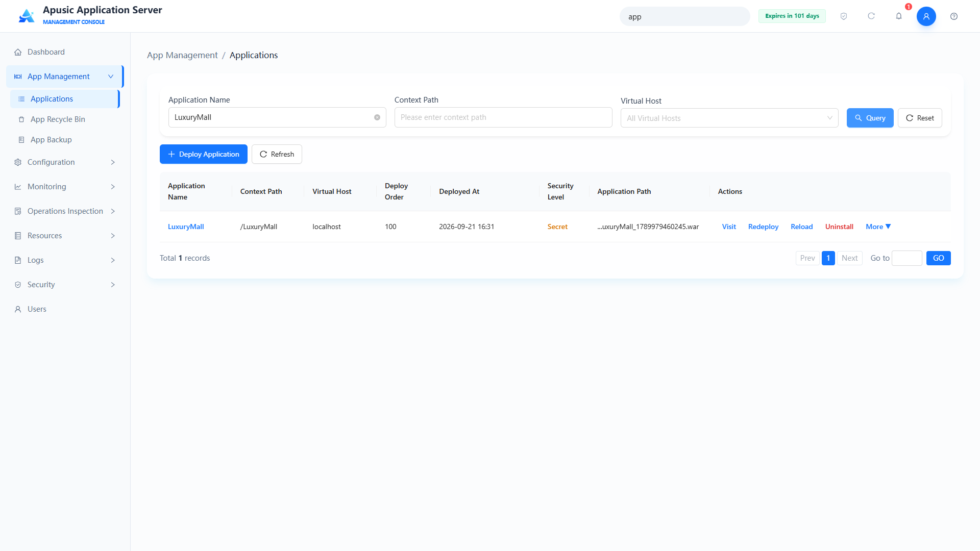
Task: Open the All Virtual Hosts dropdown
Action: click(x=729, y=118)
